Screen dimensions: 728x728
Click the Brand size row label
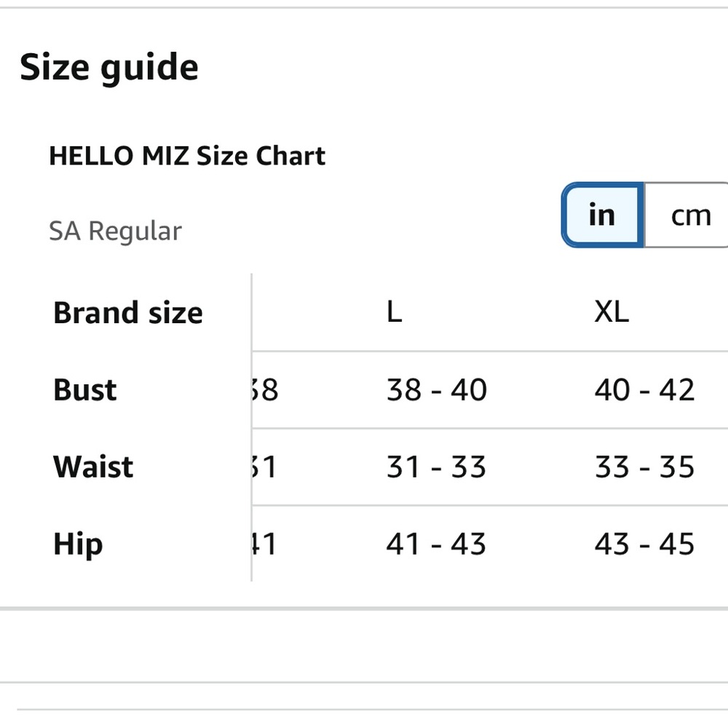(128, 313)
